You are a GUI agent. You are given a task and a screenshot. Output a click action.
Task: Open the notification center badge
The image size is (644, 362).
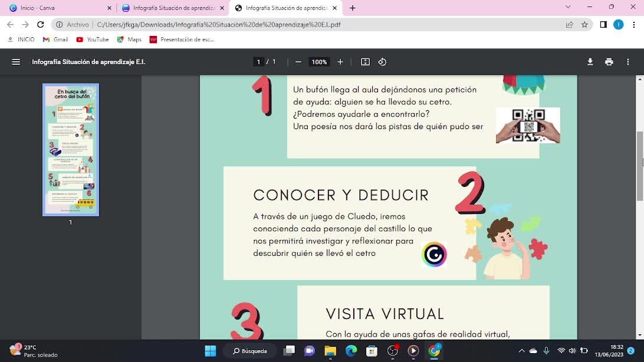pyautogui.click(x=631, y=351)
